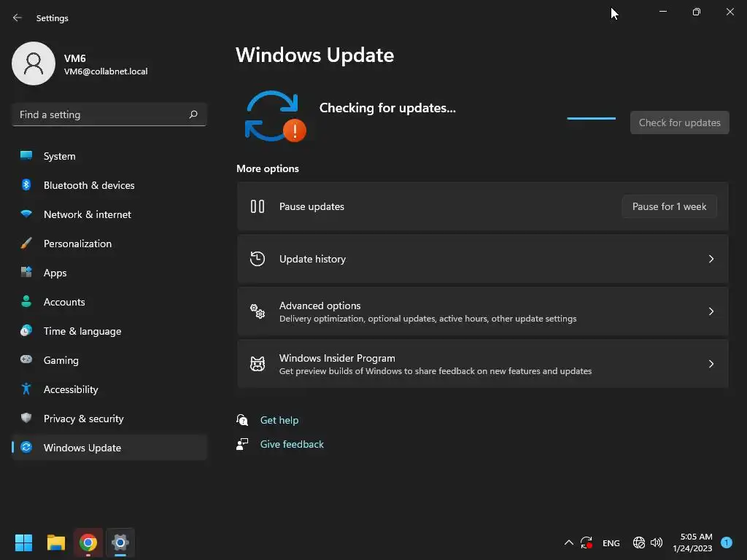This screenshot has height=560, width=747.
Task: Click the Settings gear on the taskbar
Action: [x=120, y=542]
